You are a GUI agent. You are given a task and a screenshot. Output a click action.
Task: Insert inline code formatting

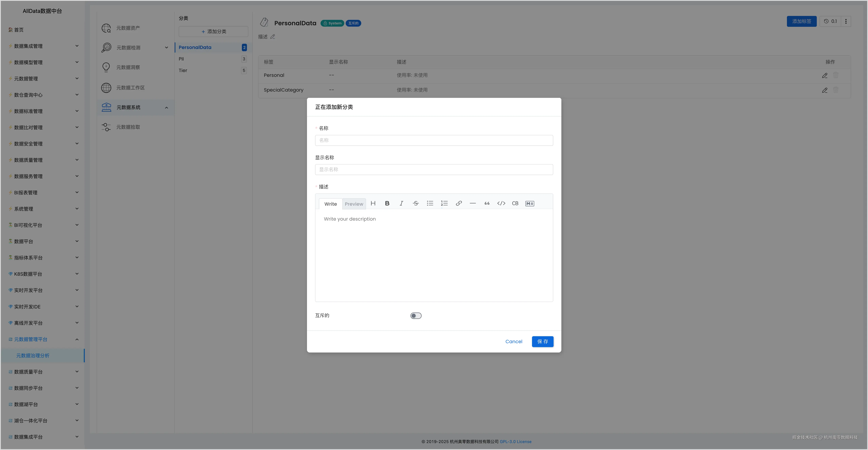point(501,203)
